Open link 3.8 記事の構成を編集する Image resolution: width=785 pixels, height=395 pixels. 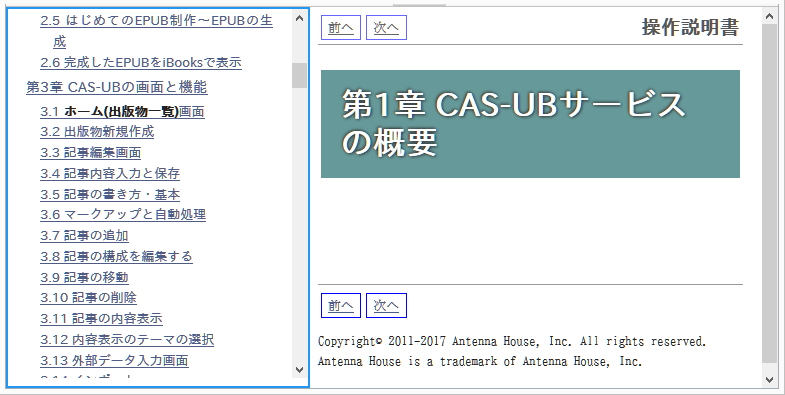click(x=117, y=256)
